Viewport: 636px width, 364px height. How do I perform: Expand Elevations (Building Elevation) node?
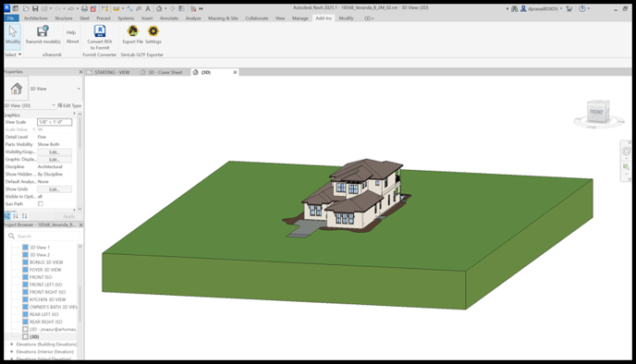tap(12, 345)
